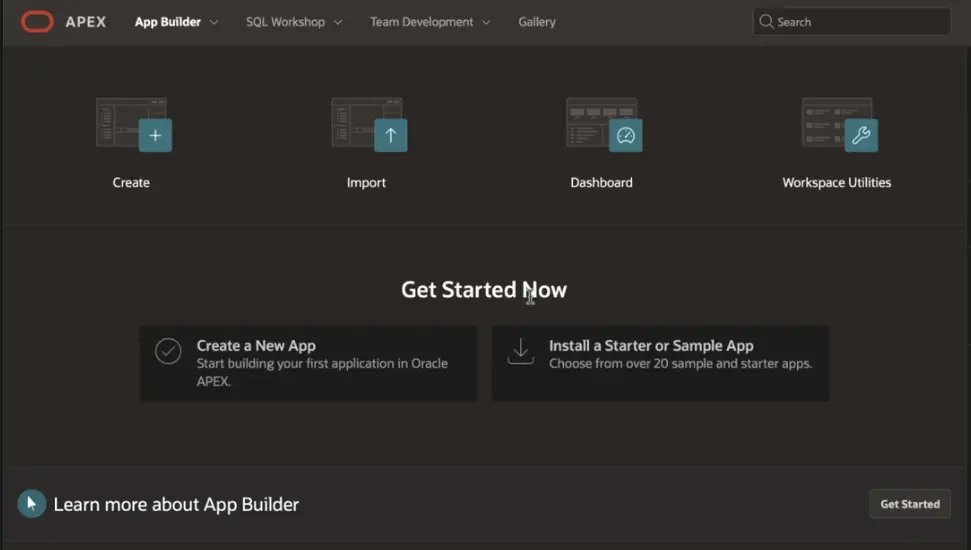Open the Workspace Utilities wrench icon

[x=840, y=124]
